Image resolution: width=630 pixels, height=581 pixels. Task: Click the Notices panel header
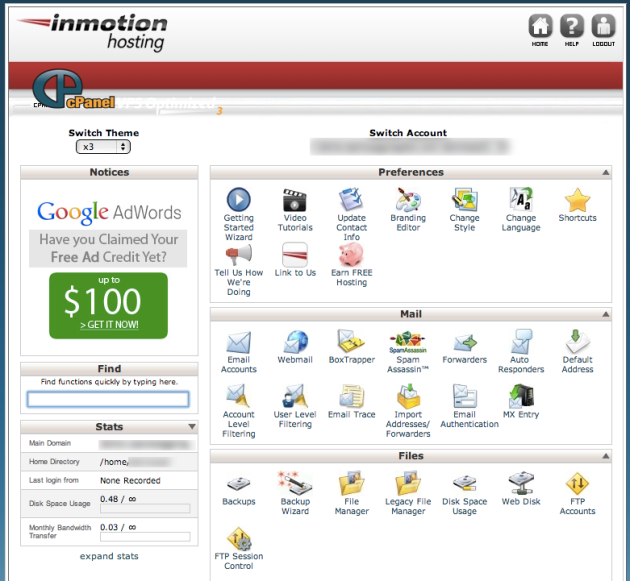[109, 172]
